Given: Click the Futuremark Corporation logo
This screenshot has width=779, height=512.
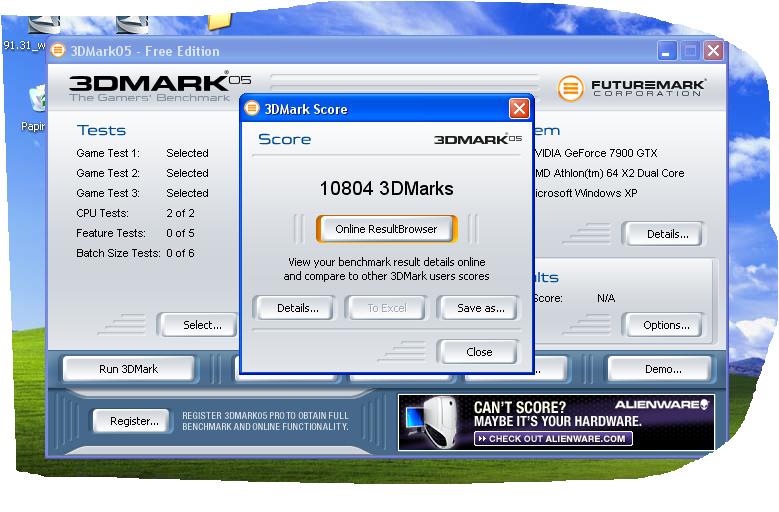Looking at the screenshot, I should point(631,88).
